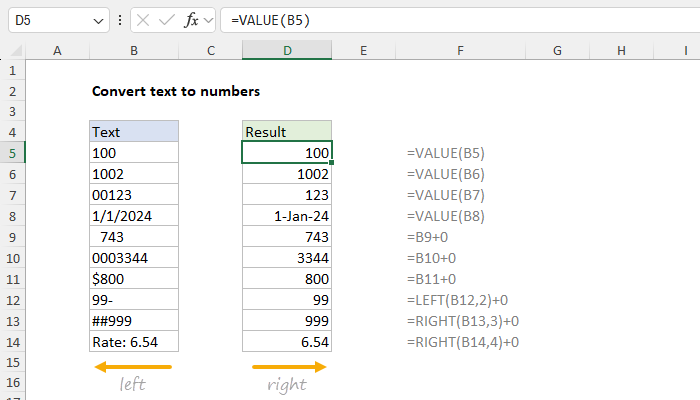Select row 16 header

coord(12,383)
